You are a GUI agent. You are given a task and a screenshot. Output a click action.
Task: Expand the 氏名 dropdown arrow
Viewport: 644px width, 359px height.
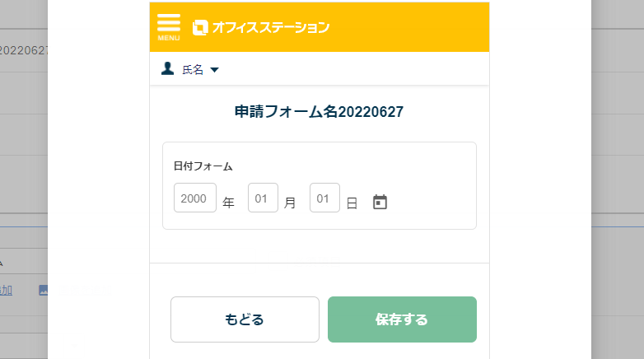pyautogui.click(x=214, y=70)
